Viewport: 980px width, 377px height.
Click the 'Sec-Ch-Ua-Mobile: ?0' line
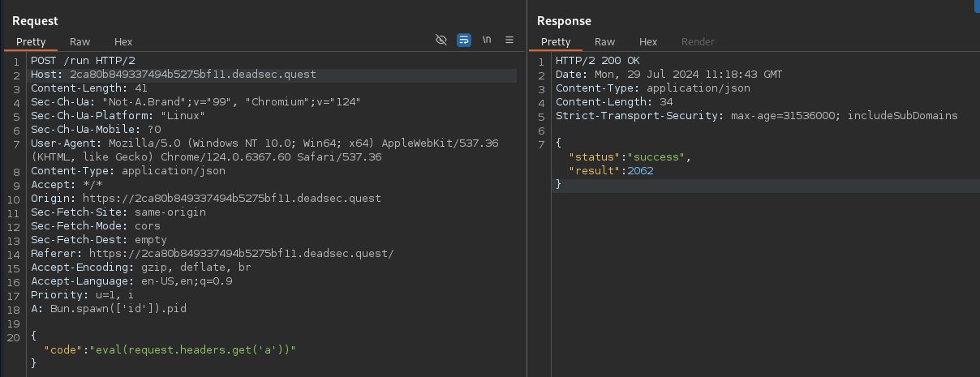pyautogui.click(x=96, y=130)
